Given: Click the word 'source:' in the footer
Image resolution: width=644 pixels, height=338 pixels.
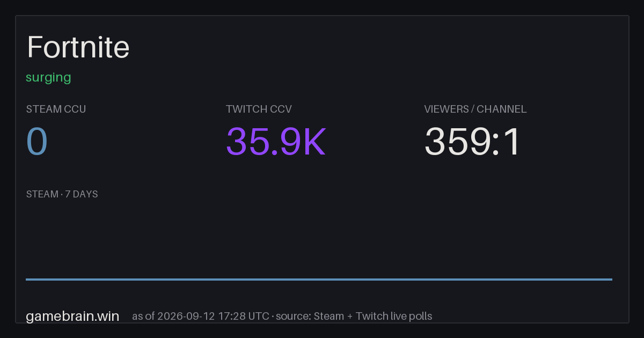Looking at the screenshot, I should coord(294,316).
